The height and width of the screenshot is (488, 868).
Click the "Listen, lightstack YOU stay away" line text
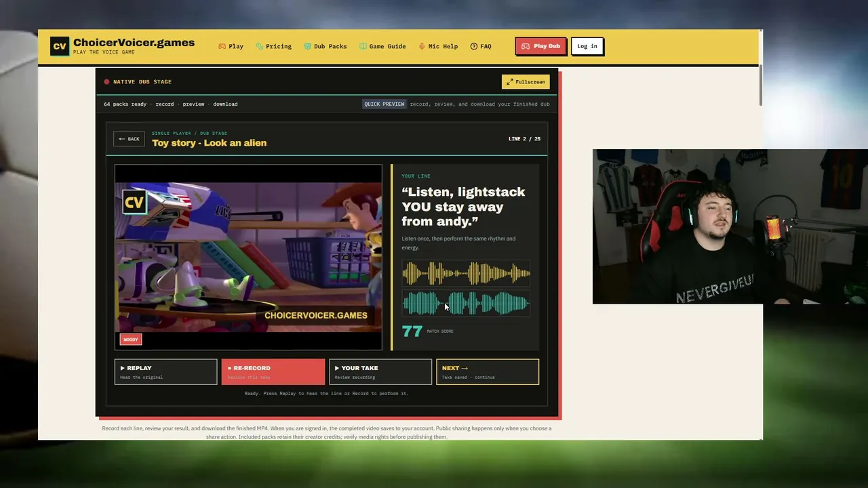(x=463, y=207)
